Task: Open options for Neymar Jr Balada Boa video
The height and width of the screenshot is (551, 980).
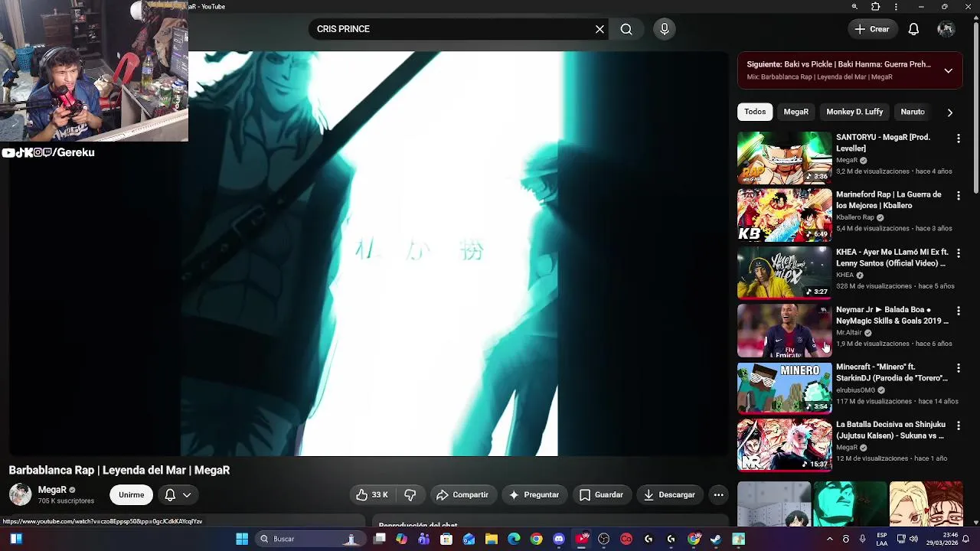Action: click(958, 311)
